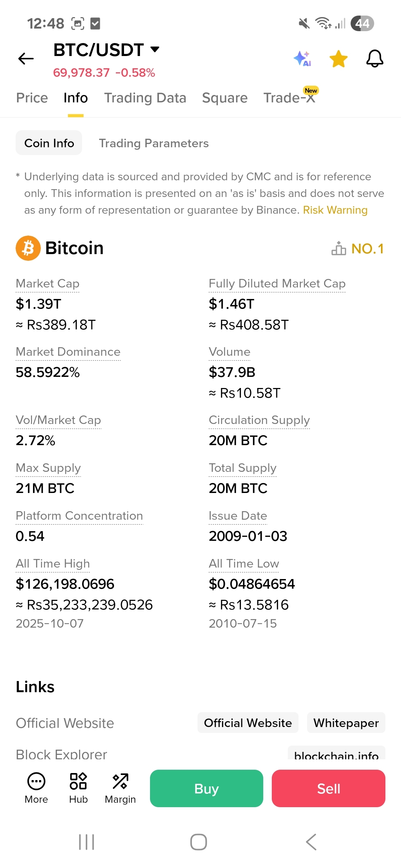Open the Trade-X tab
Image resolution: width=401 pixels, height=868 pixels.
pos(289,98)
